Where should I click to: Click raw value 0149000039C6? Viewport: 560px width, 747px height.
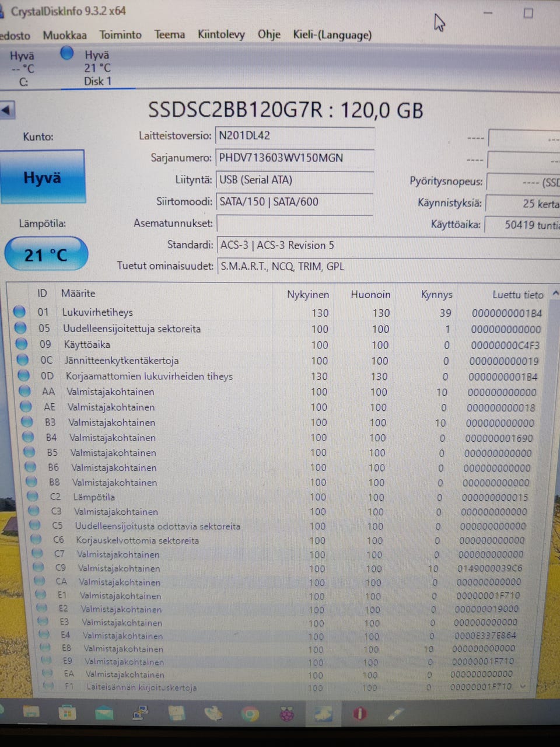(490, 568)
